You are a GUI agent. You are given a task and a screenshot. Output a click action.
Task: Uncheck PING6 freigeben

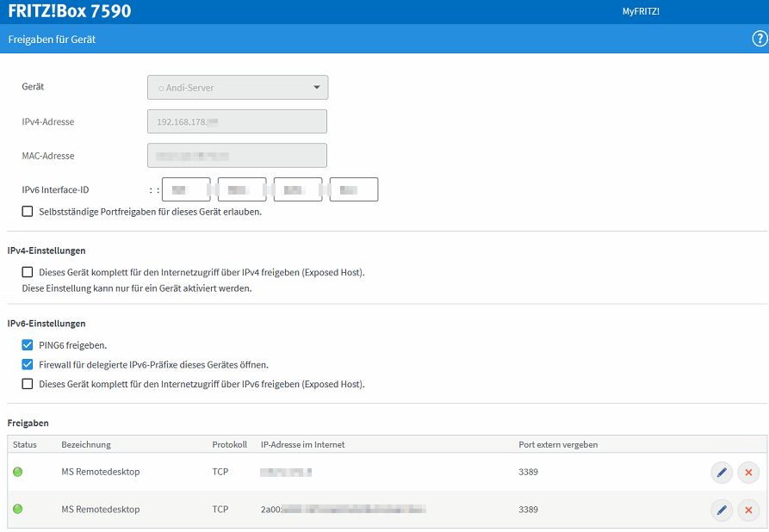click(28, 345)
